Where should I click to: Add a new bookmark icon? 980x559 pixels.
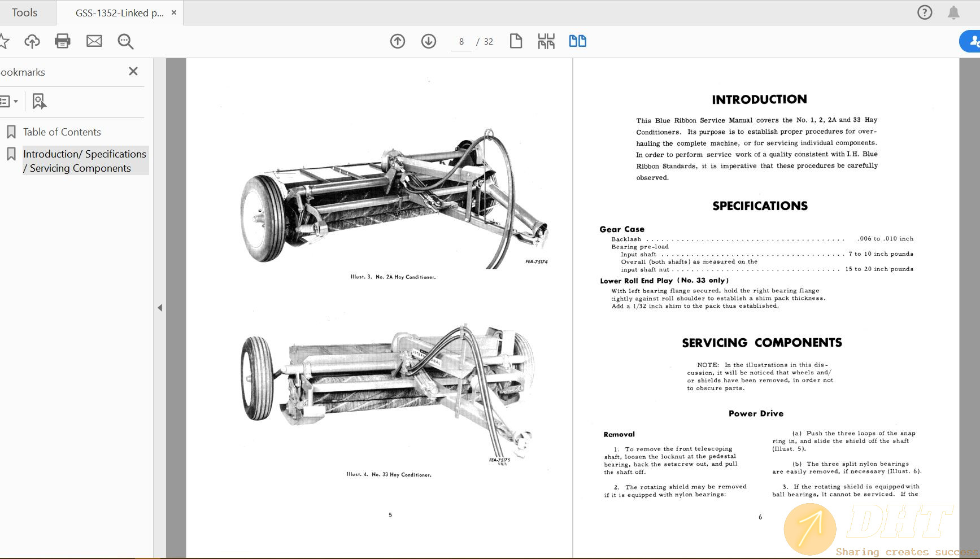39,102
